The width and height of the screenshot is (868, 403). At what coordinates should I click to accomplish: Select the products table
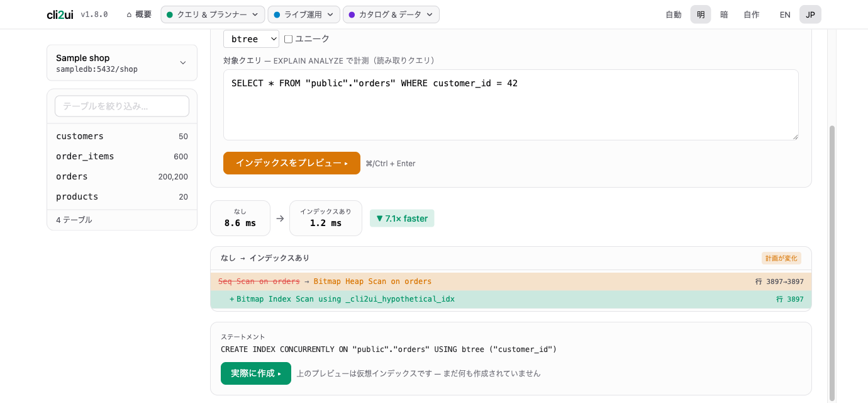click(x=122, y=196)
